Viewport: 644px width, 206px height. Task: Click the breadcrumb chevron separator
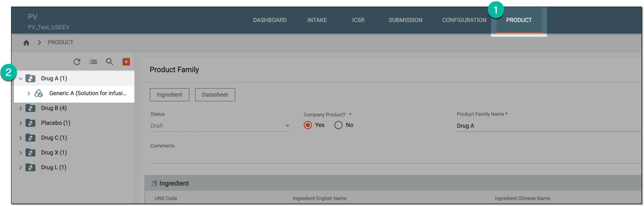coord(39,42)
